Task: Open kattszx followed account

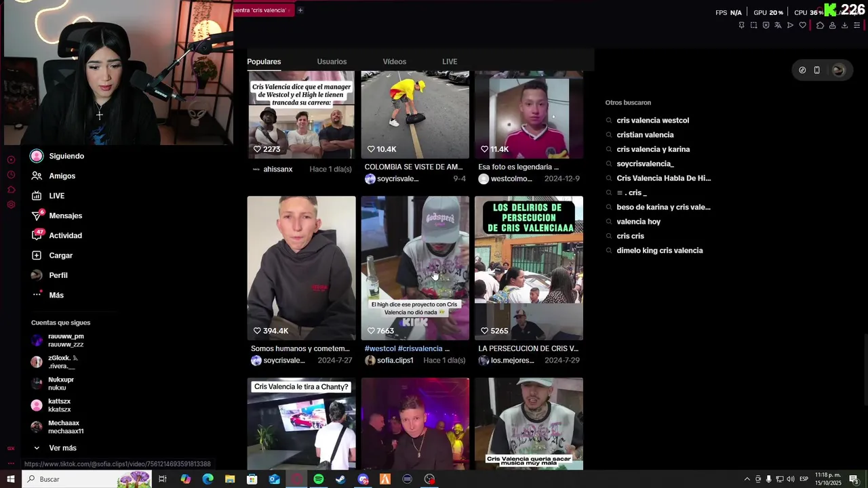Action: point(52,405)
